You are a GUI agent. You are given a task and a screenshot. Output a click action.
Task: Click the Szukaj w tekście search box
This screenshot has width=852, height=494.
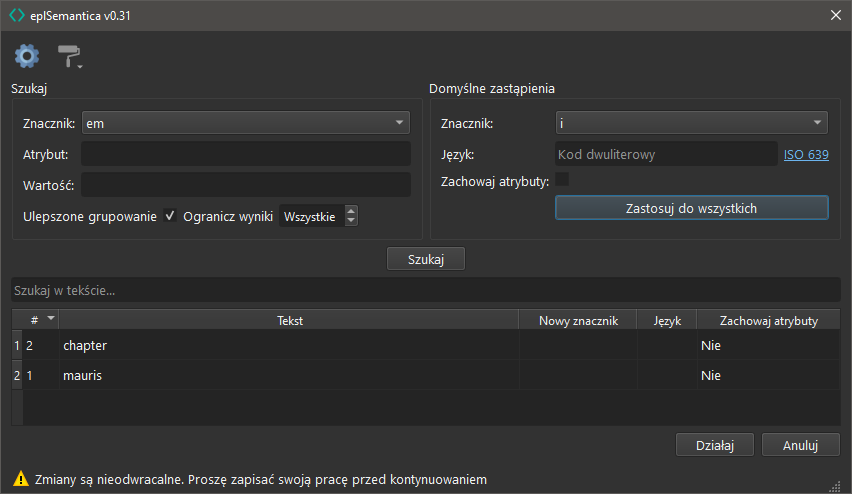(x=425, y=290)
